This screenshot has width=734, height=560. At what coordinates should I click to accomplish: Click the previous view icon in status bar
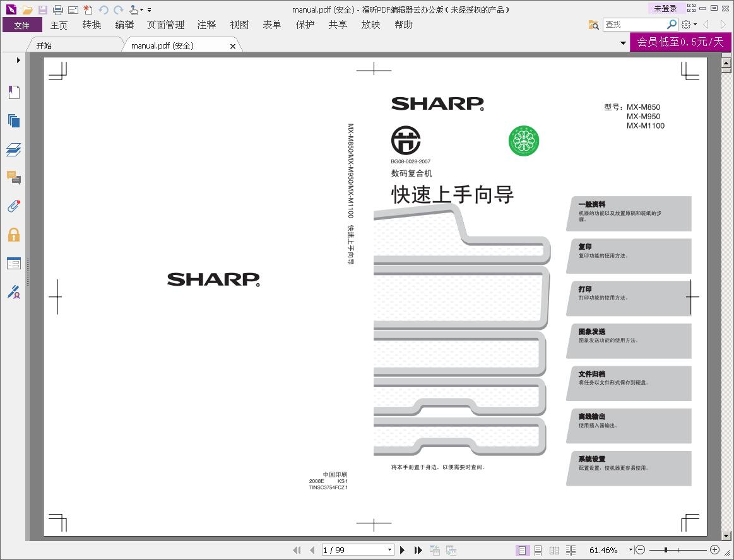[x=435, y=550]
